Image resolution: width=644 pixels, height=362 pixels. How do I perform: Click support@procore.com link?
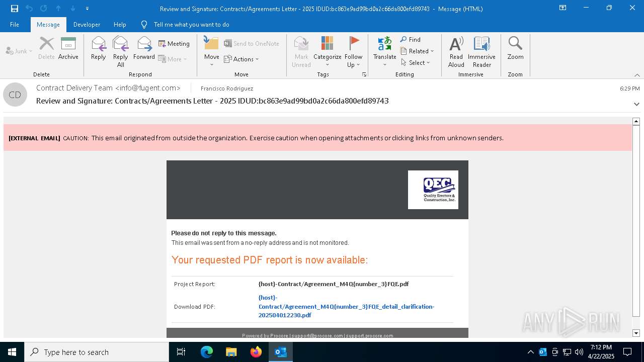click(x=317, y=335)
